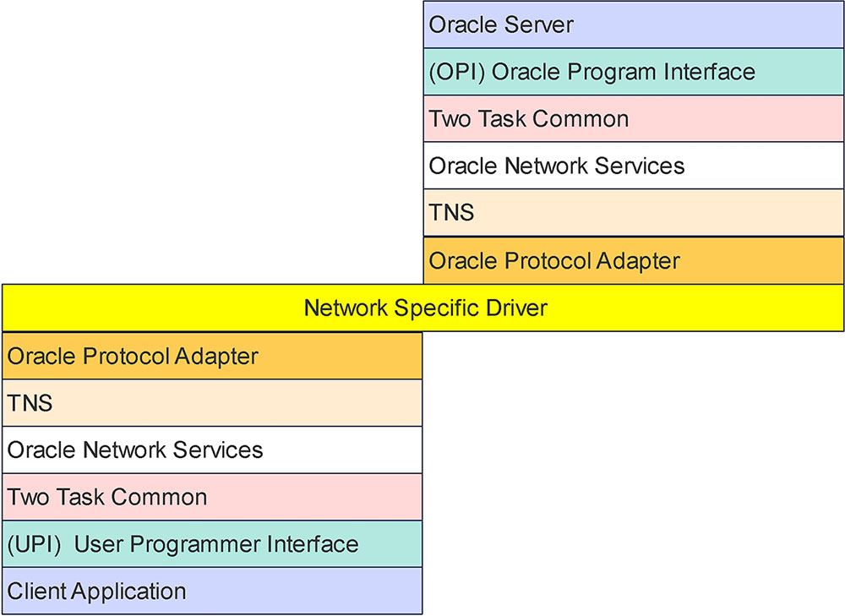Click the Oracle Server box
845x616 pixels.
(633, 25)
